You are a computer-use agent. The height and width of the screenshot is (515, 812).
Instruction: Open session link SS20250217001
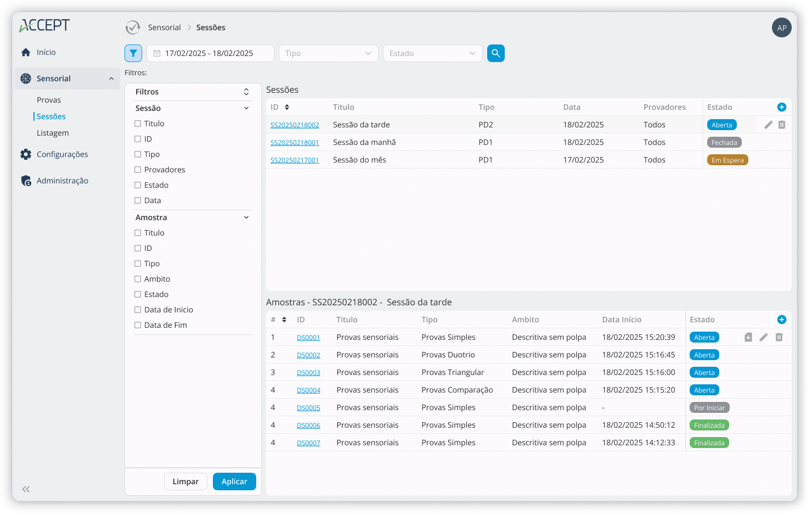(295, 160)
